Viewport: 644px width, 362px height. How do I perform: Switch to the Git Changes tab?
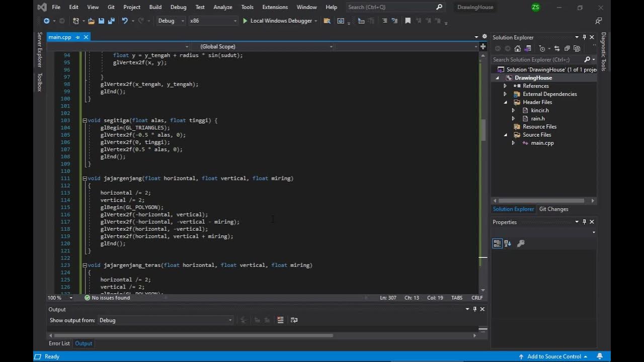coord(553,209)
